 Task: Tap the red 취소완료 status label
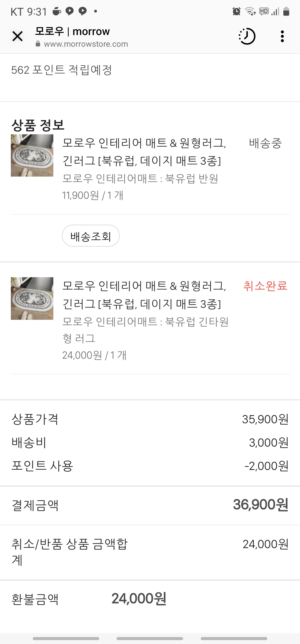tap(265, 286)
